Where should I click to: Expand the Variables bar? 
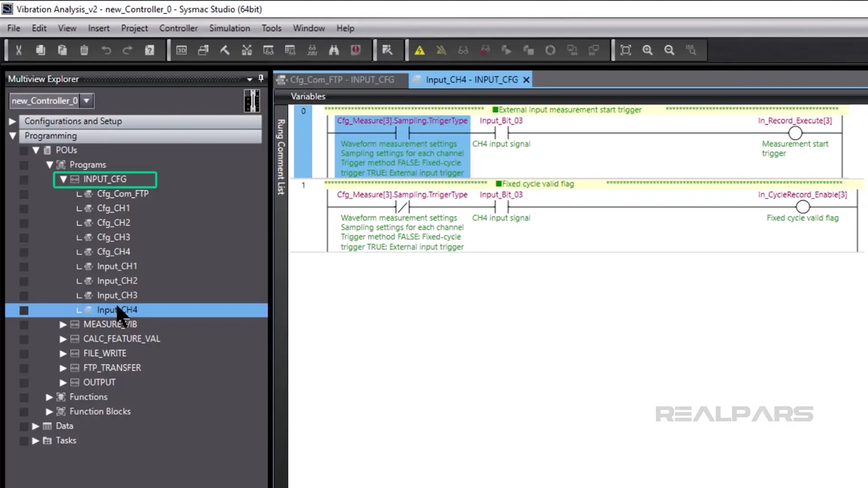[x=308, y=96]
